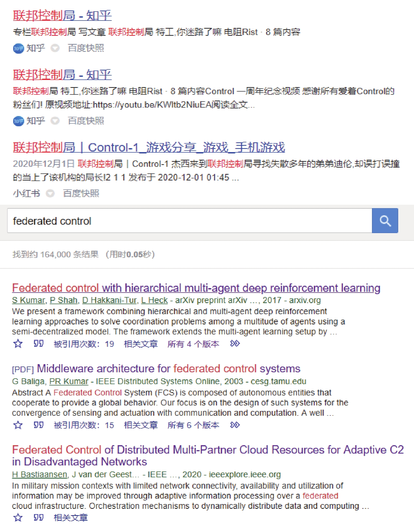Screen dimensions: 414x532
Task: Click the 知乎 source name under first result
Action: tap(36, 48)
